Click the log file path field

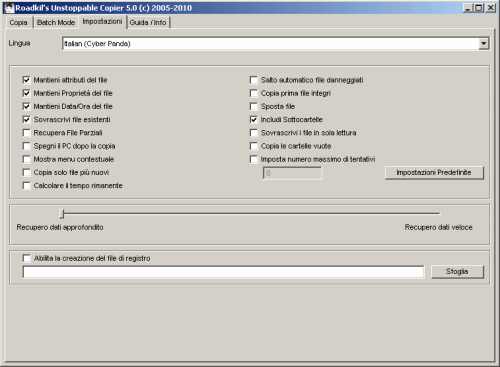pos(223,272)
